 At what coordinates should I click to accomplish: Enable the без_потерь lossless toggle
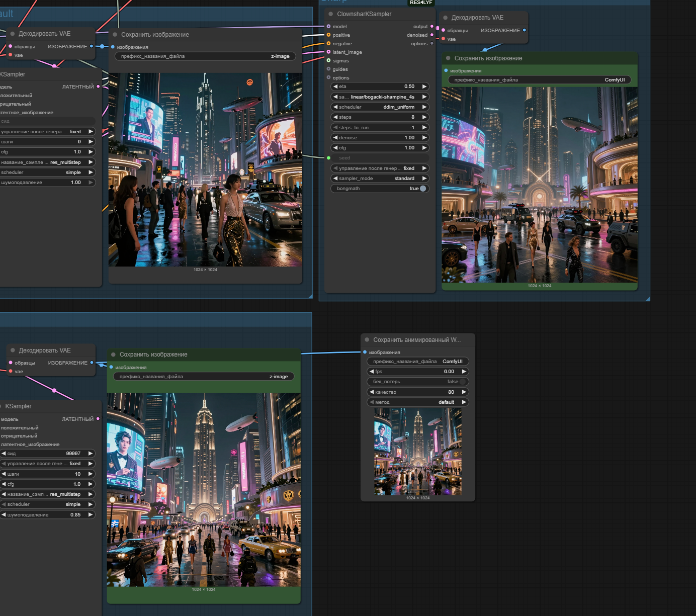(x=463, y=382)
